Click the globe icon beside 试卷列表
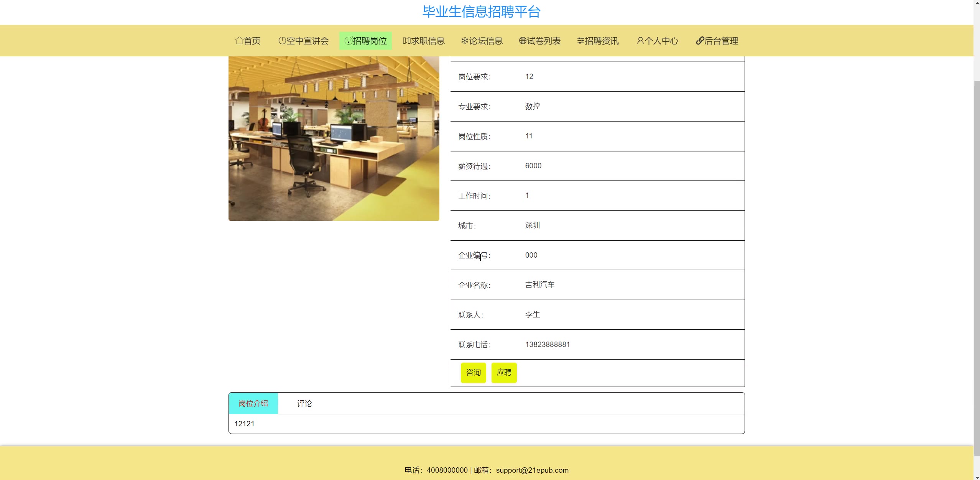Viewport: 980px width, 480px height. pyautogui.click(x=523, y=41)
